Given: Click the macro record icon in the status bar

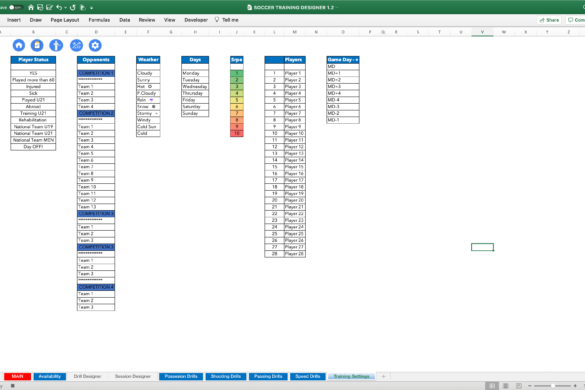Looking at the screenshot, I should click(12, 386).
